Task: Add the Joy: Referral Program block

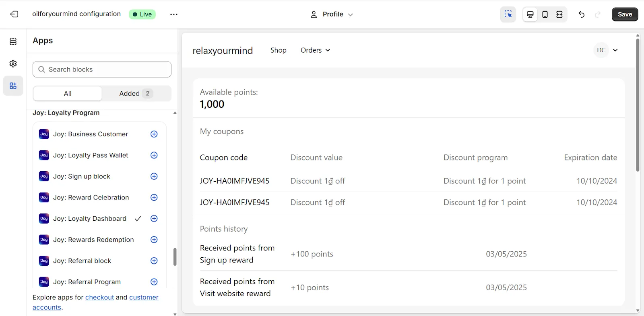Action: coord(154,282)
